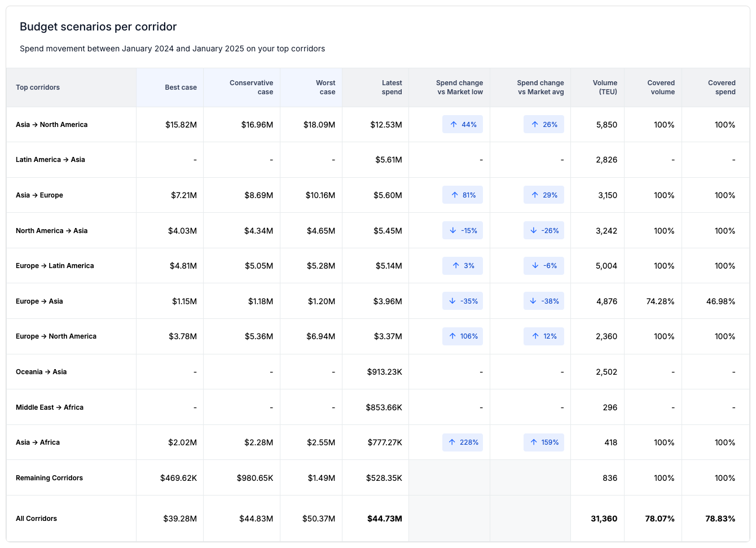Select the Best case column header
The width and height of the screenshot is (756, 548).
[x=170, y=87]
